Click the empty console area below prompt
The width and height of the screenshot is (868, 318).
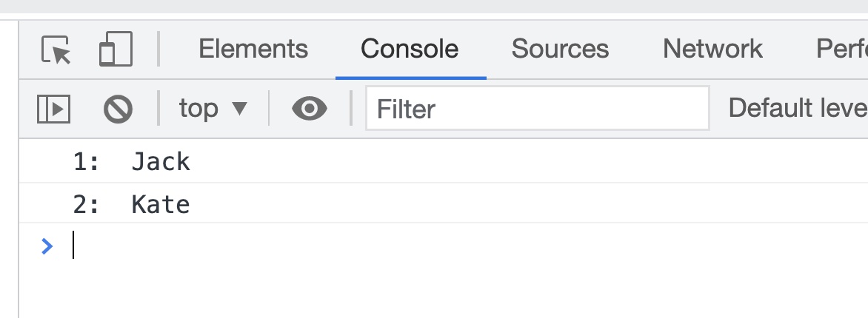(x=444, y=292)
